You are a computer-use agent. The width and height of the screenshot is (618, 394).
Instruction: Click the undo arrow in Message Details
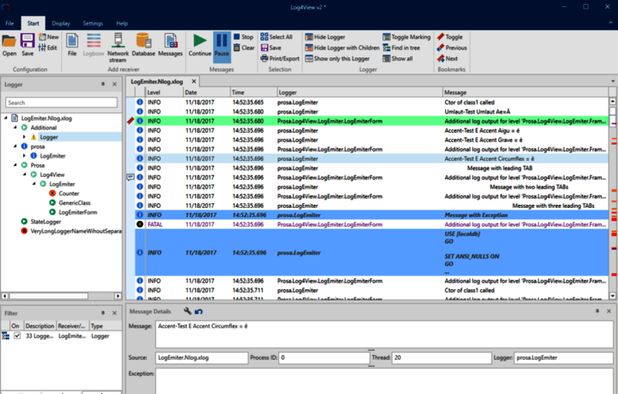[199, 311]
